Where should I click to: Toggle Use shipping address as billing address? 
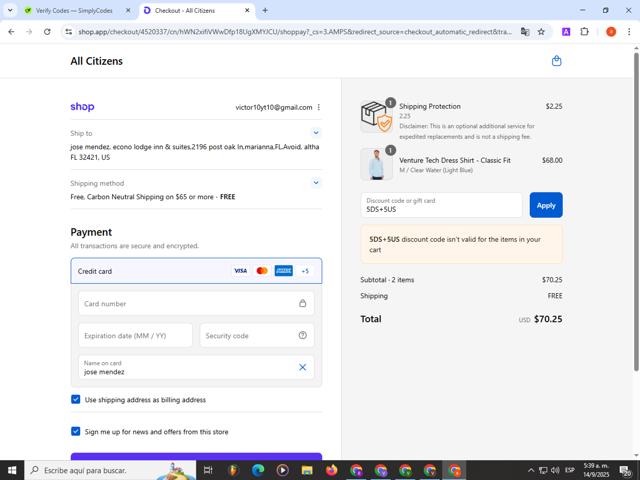[x=76, y=399]
